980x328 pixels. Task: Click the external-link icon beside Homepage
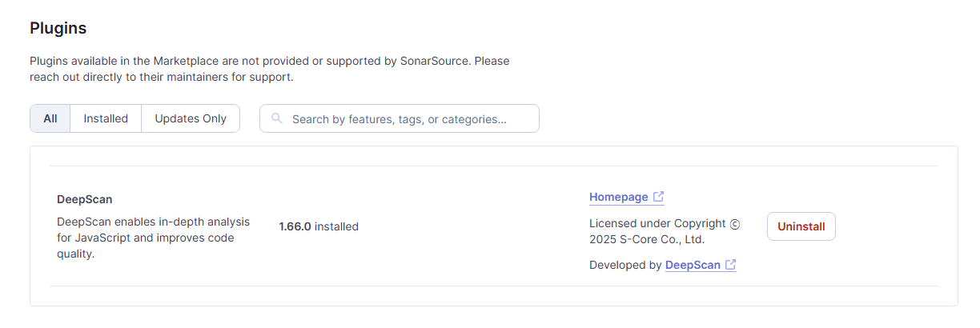point(658,197)
